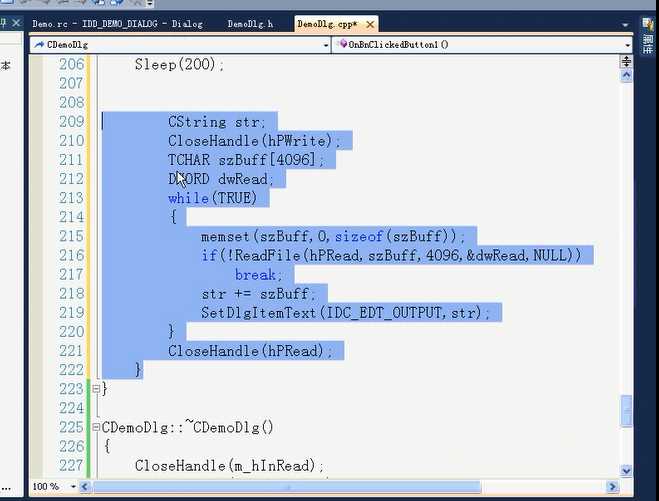Screen dimensions: 659x501
Task: Open the 100 % zoom dropdown
Action: coord(73,487)
